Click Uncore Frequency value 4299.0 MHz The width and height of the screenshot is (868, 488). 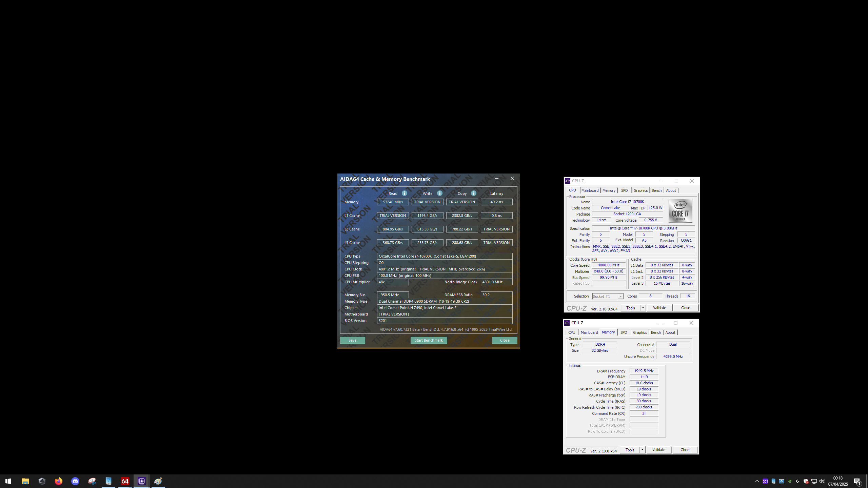coord(673,357)
